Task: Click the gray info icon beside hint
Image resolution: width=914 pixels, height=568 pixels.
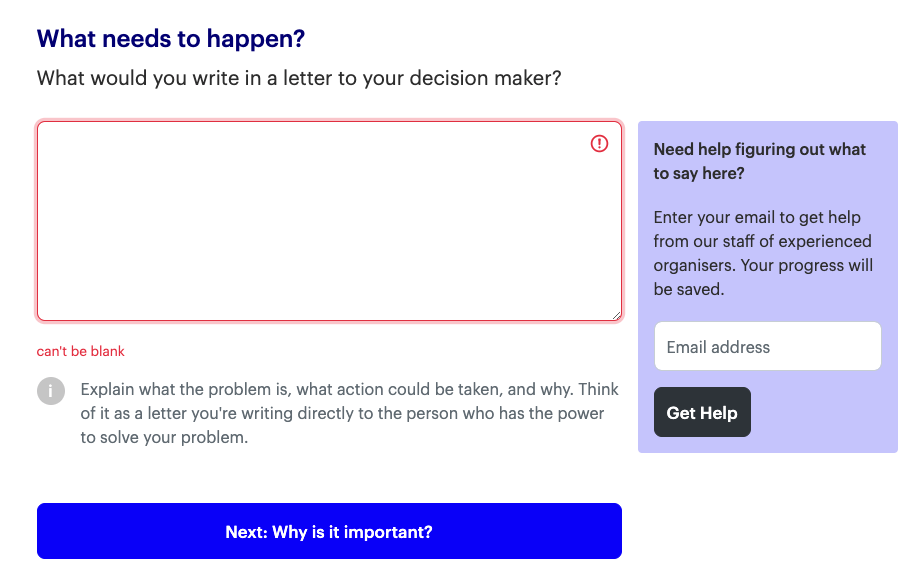Action: (51, 391)
